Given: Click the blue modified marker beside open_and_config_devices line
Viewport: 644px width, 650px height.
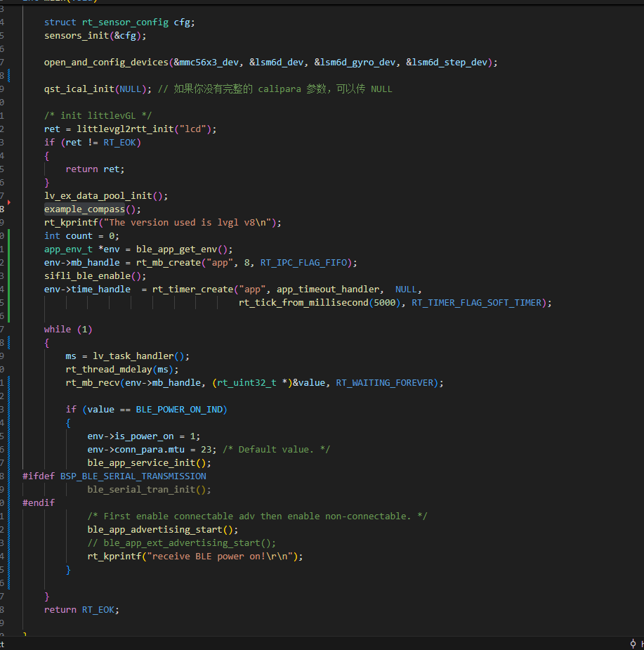Looking at the screenshot, I should [9, 69].
